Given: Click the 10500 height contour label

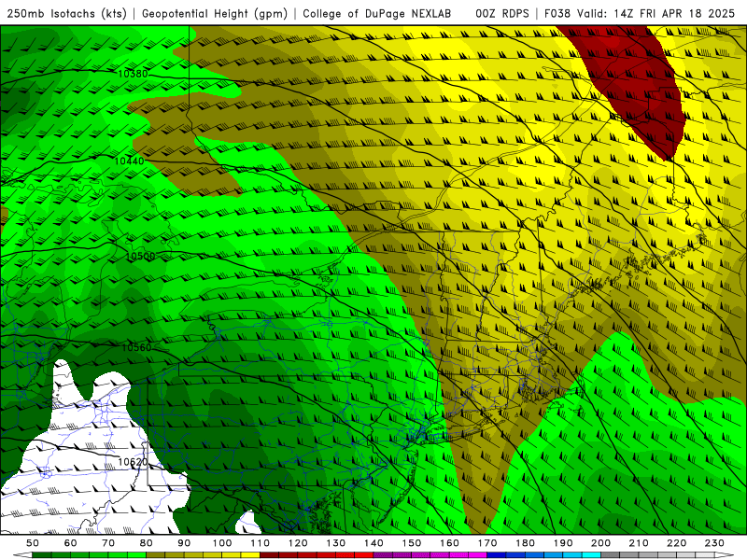Looking at the screenshot, I should (x=141, y=256).
